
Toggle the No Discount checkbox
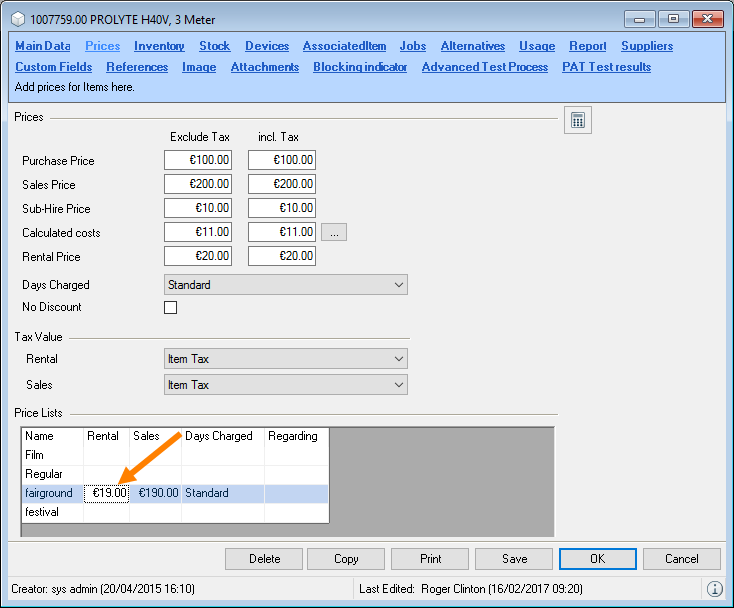pyautogui.click(x=170, y=308)
